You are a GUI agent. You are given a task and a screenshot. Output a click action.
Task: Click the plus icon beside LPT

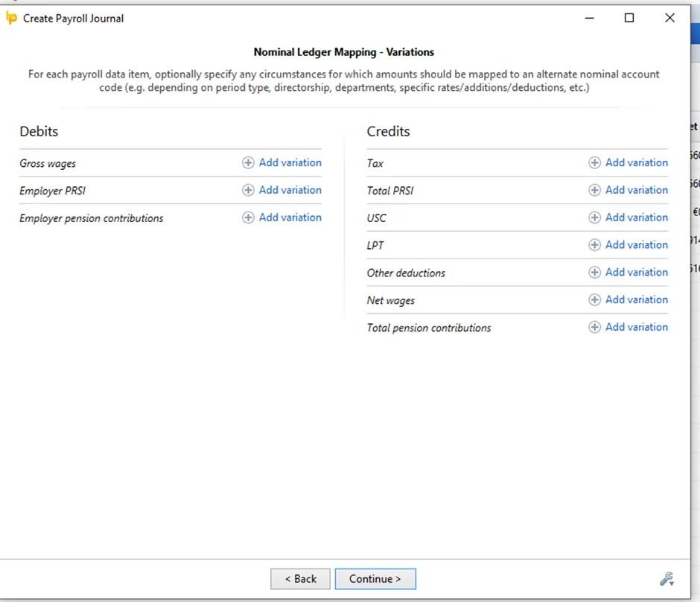pos(595,244)
